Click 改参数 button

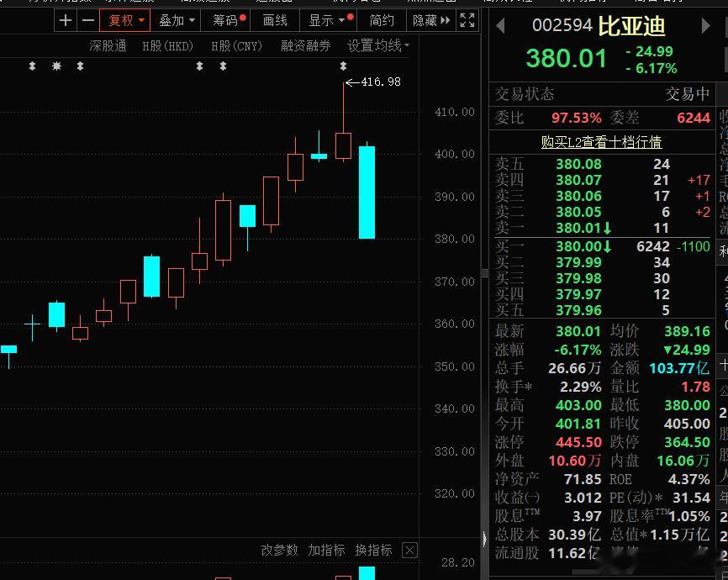pyautogui.click(x=279, y=551)
